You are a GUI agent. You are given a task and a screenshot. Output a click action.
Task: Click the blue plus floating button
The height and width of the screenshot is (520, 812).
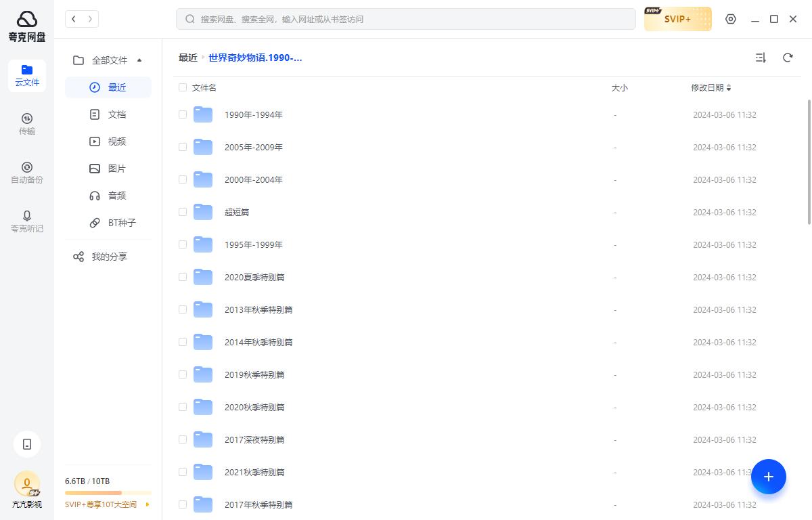point(768,477)
